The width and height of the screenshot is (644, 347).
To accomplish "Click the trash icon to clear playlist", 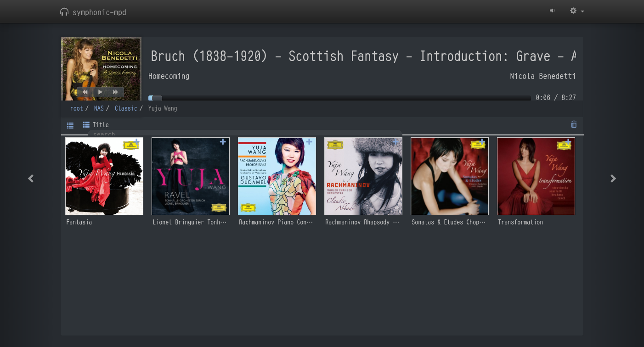I will (x=574, y=124).
